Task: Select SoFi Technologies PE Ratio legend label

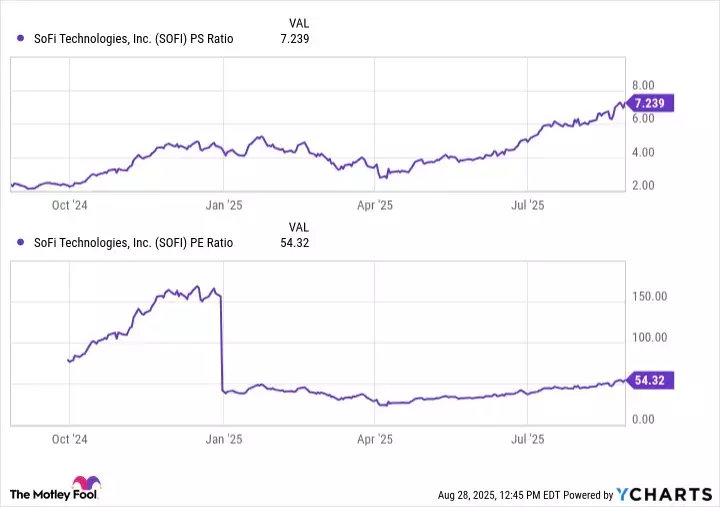Action: tap(132, 242)
